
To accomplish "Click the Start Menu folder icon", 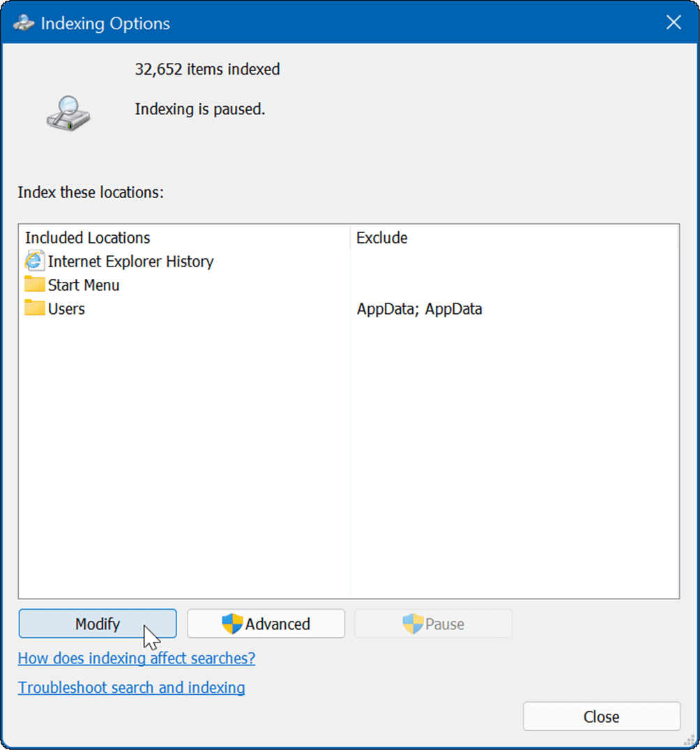I will pyautogui.click(x=35, y=284).
